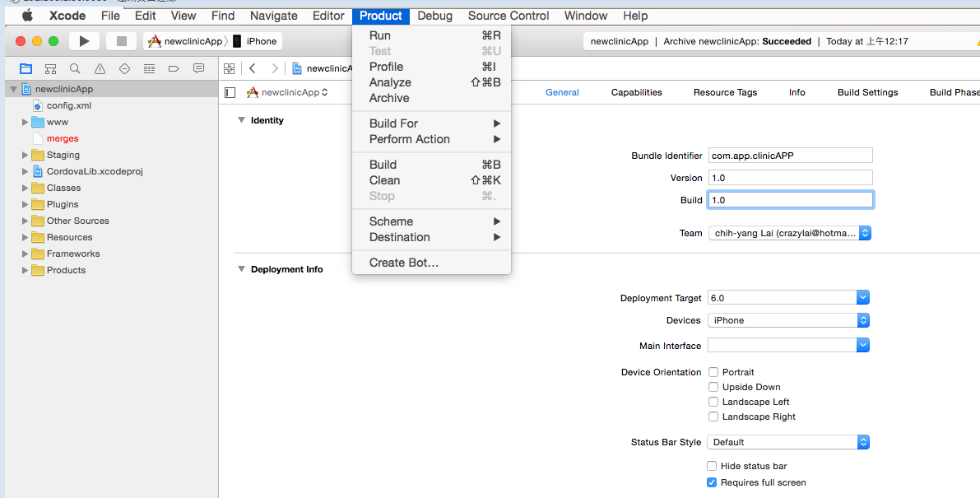The width and height of the screenshot is (980, 498).
Task: Expand the Staging group
Action: click(25, 155)
